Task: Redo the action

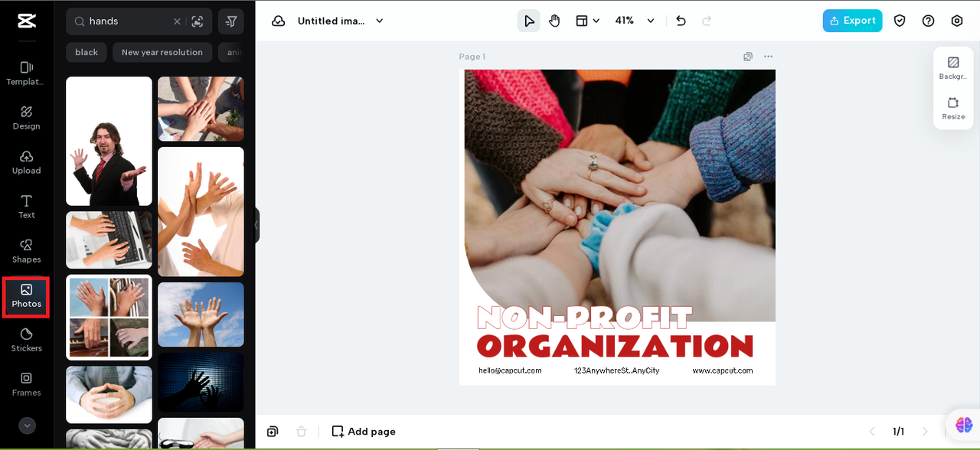Action: tap(707, 21)
